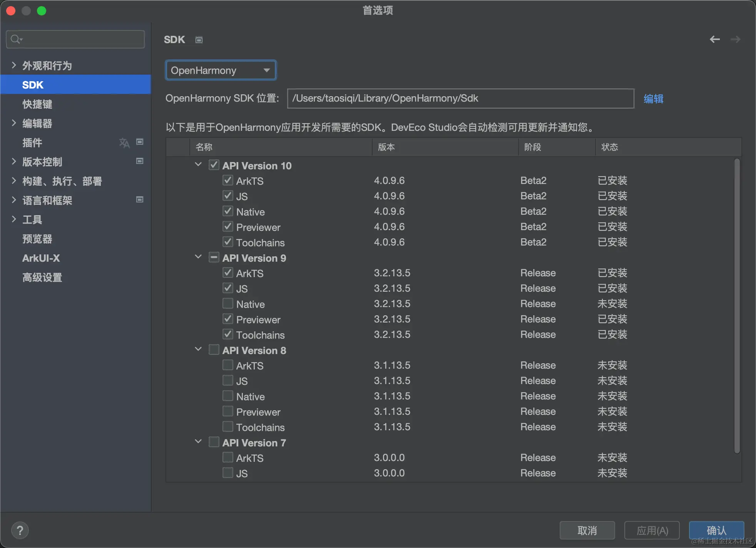Image resolution: width=756 pixels, height=548 pixels.
Task: Click 编辑 link to change SDK location
Action: 654,99
